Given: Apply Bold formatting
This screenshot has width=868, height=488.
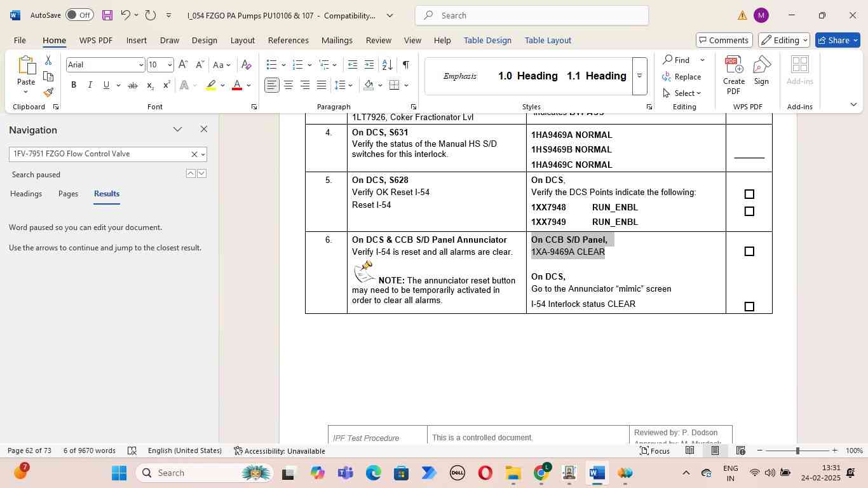Looking at the screenshot, I should [x=74, y=85].
